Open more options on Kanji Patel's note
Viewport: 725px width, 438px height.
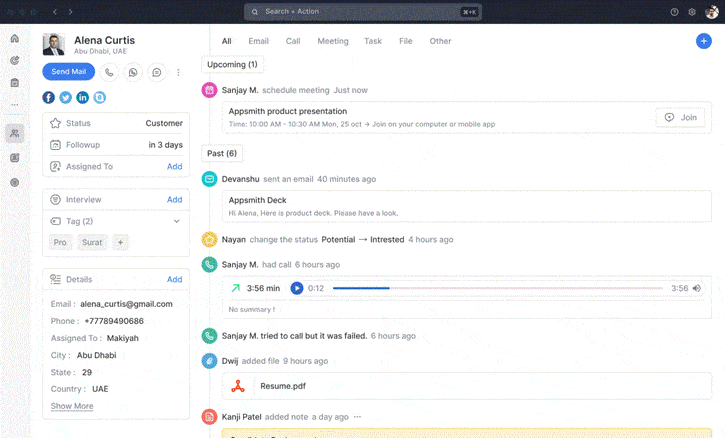coord(358,417)
